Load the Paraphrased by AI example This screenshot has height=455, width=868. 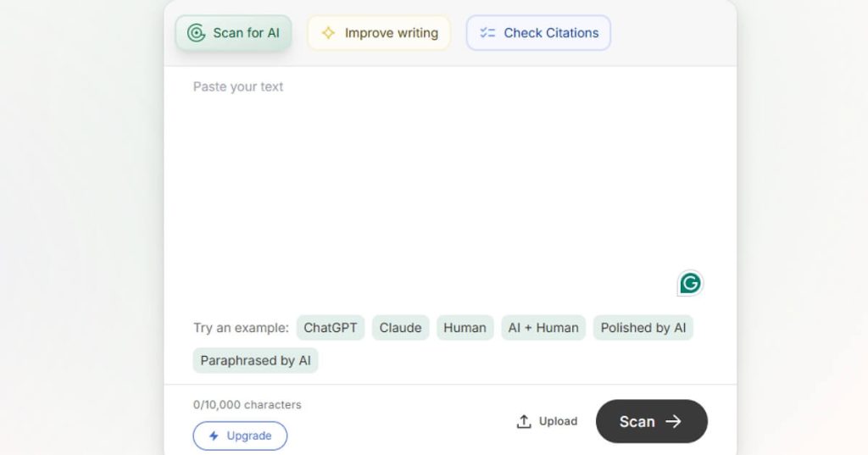coord(255,360)
